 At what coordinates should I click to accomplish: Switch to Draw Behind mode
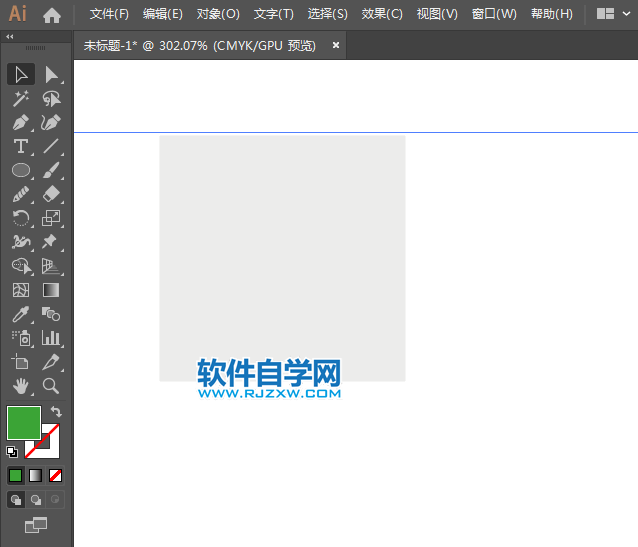(x=36, y=499)
